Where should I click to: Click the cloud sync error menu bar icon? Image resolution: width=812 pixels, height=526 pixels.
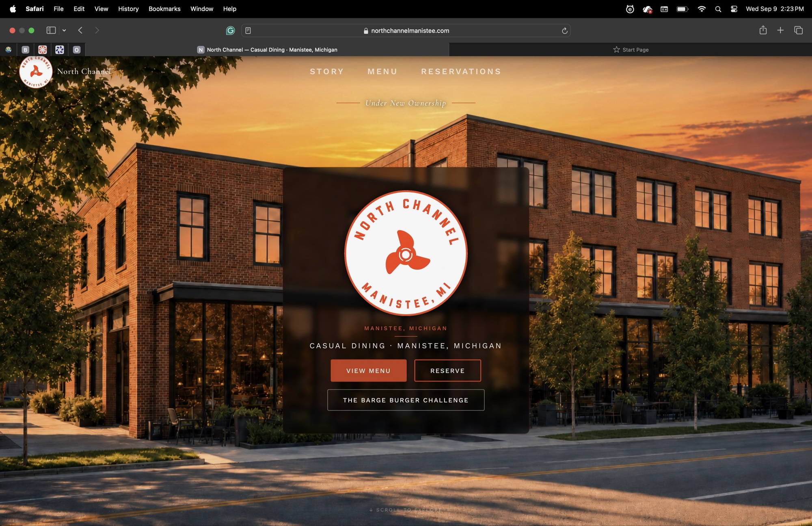click(647, 9)
